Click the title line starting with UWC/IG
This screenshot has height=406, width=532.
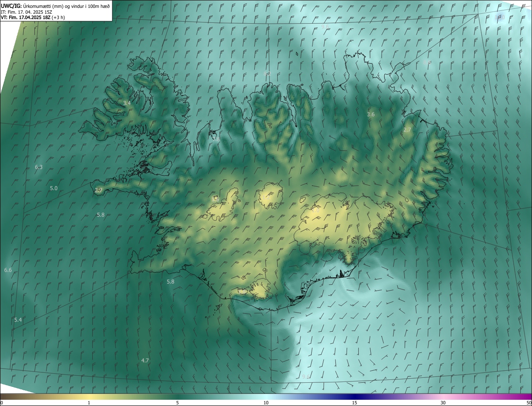point(55,6)
